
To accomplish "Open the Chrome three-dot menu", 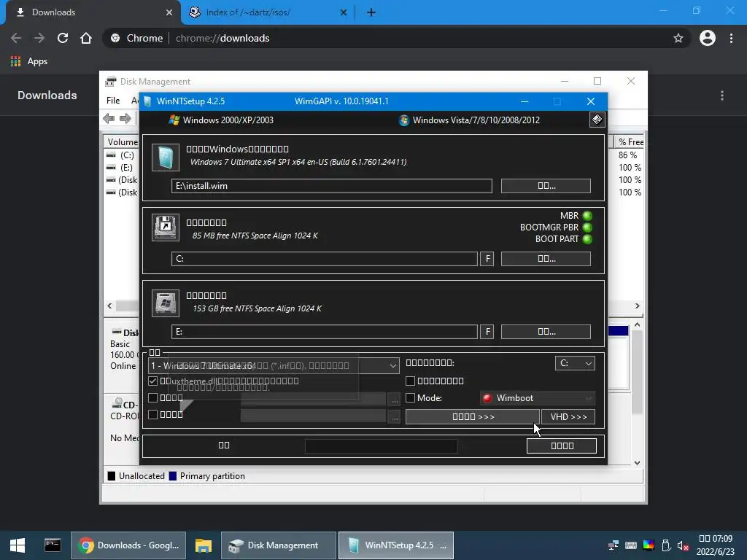I will click(x=731, y=38).
